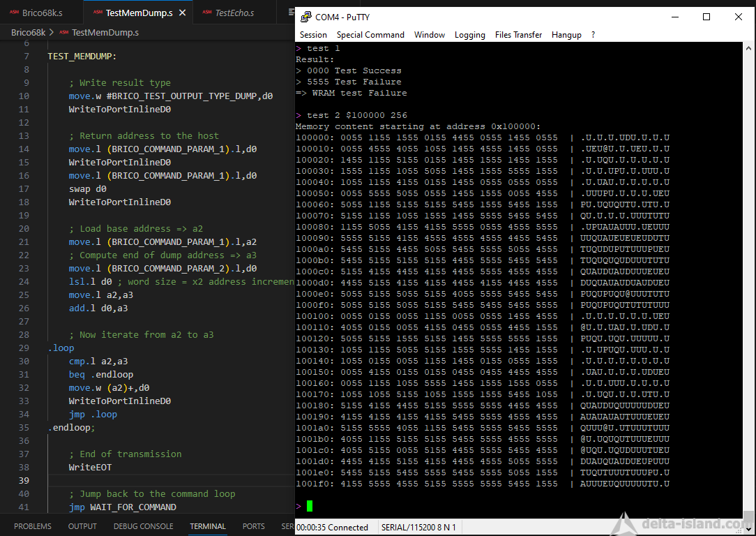Click the ASM file icon on TestEcho.s tab
The width and height of the screenshot is (756, 536).
click(207, 13)
